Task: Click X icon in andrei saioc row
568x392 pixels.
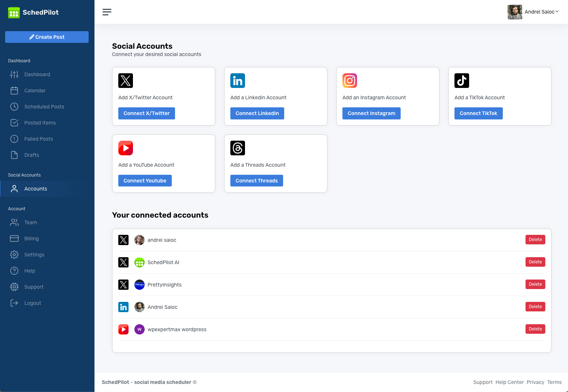Action: (x=123, y=240)
